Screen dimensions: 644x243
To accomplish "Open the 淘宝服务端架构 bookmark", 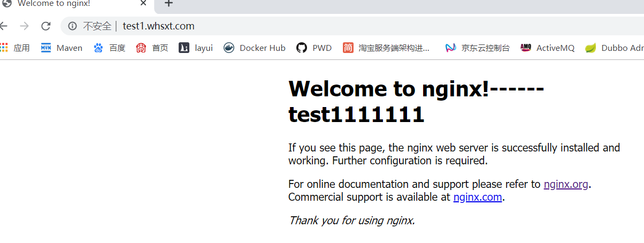I will click(386, 48).
